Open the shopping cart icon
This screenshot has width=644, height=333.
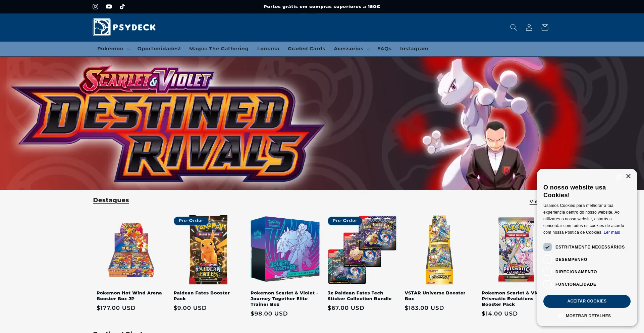coord(545,27)
